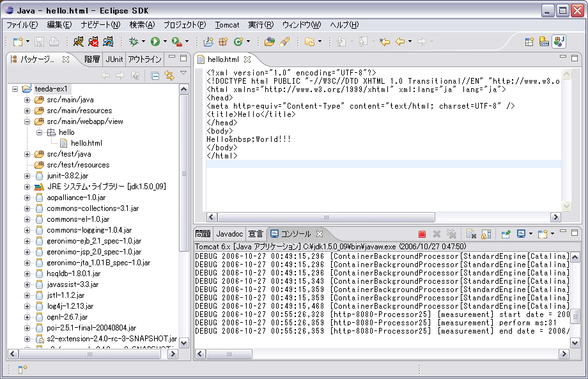Start Tomcat using the first cat icon
Viewport: 588px width, 379px height.
[x=79, y=42]
